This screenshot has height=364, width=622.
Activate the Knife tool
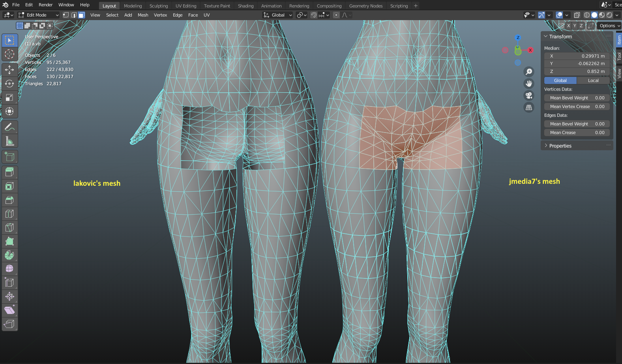pos(9,228)
